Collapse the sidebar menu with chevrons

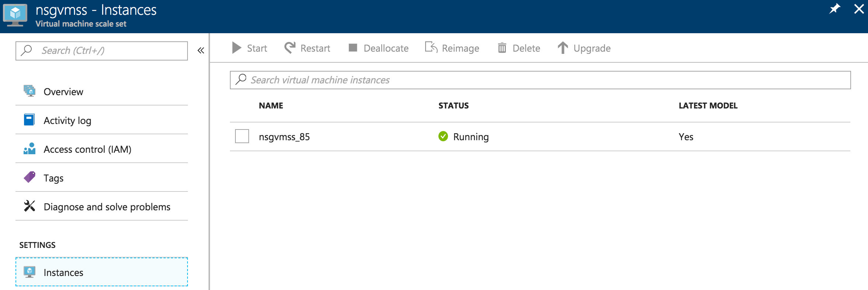click(x=201, y=51)
